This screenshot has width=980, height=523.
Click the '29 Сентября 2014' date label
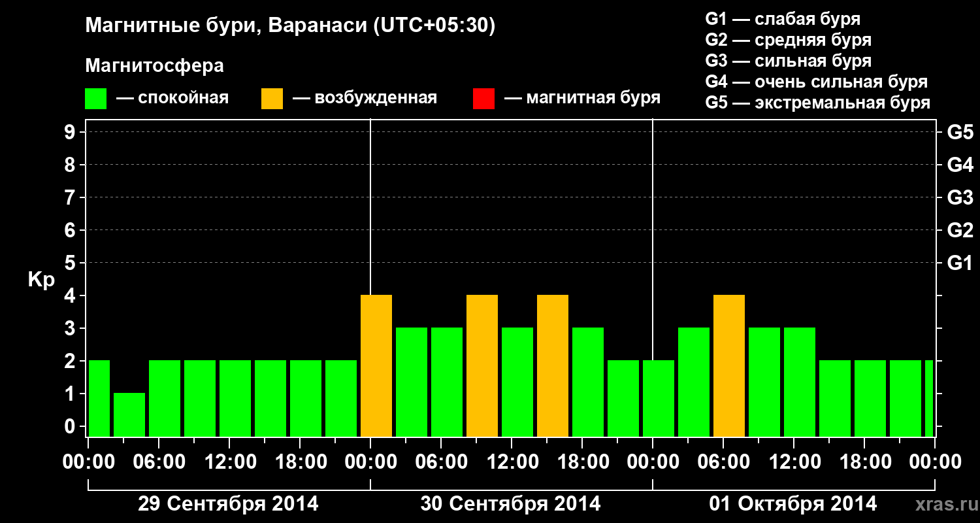coord(228,504)
